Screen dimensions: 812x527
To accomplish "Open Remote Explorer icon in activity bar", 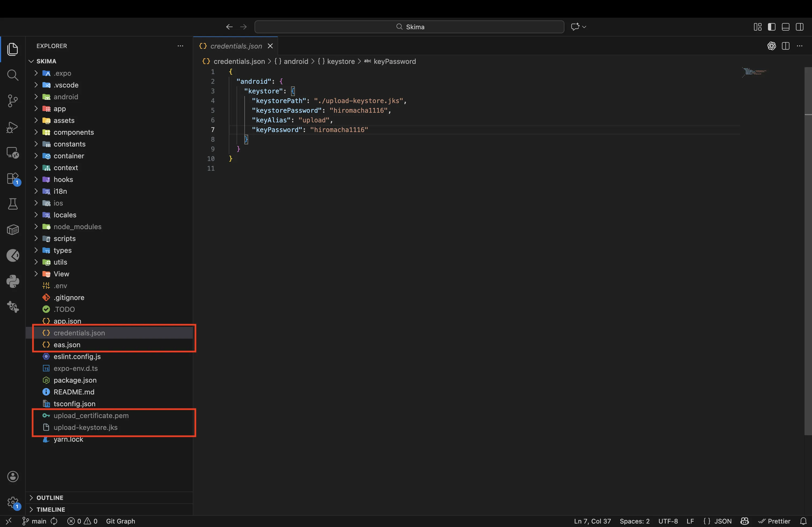I will coord(13,153).
